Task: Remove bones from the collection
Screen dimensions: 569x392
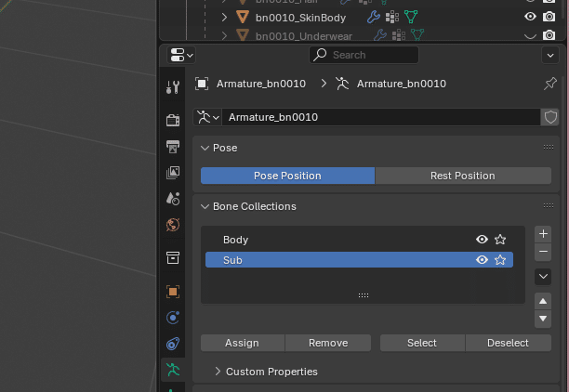Action: 328,343
